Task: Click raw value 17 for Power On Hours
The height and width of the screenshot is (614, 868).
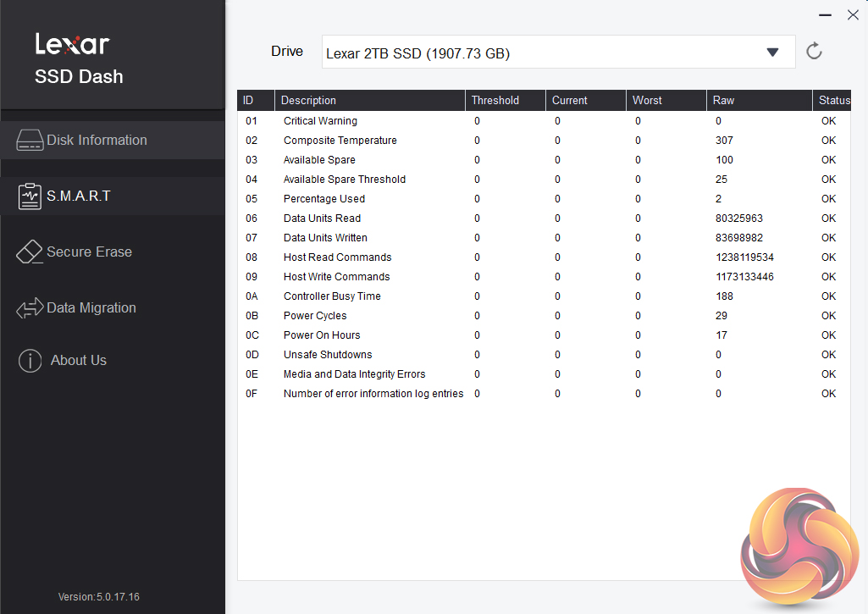Action: (x=721, y=335)
